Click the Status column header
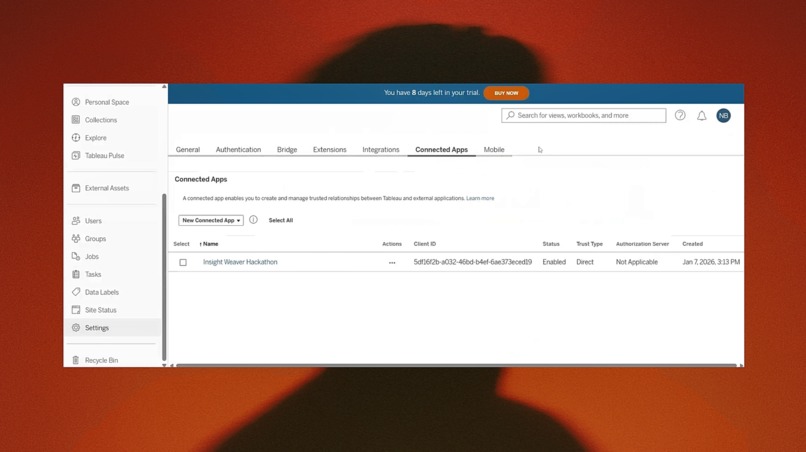The height and width of the screenshot is (452, 806). (x=551, y=244)
